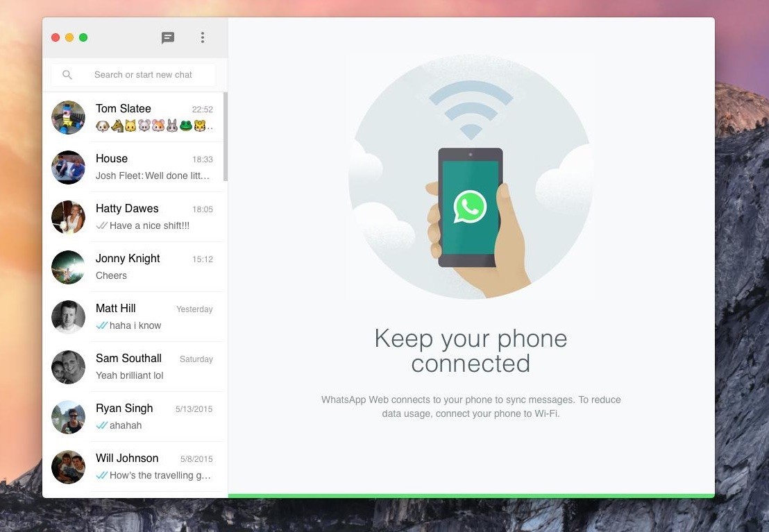The image size is (769, 532).
Task: Open the House group chat
Action: (133, 167)
